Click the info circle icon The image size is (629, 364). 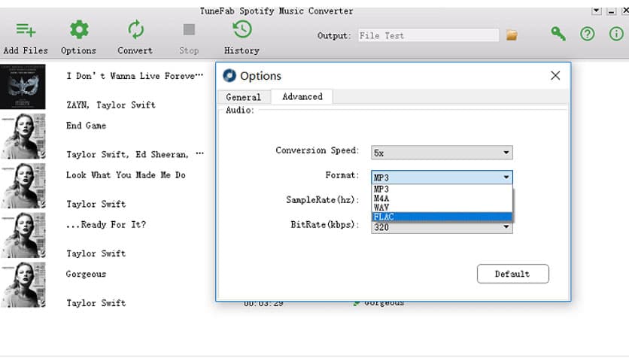click(616, 34)
